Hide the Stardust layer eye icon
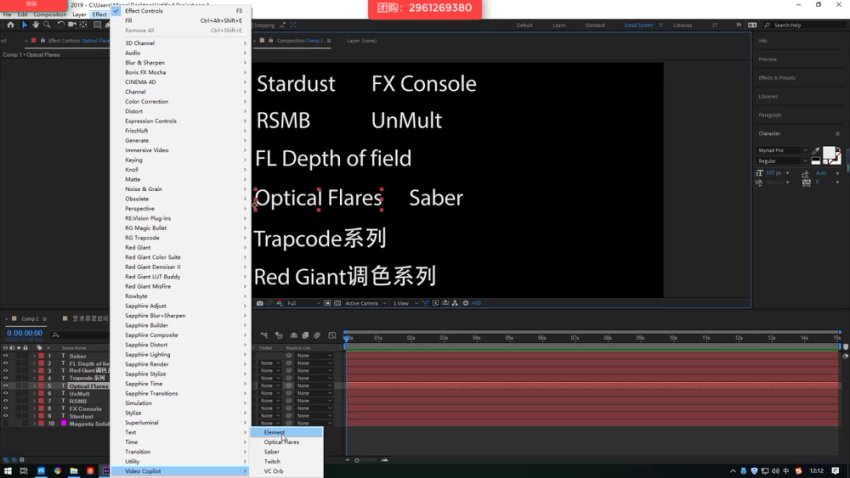This screenshot has width=850, height=478. click(5, 416)
